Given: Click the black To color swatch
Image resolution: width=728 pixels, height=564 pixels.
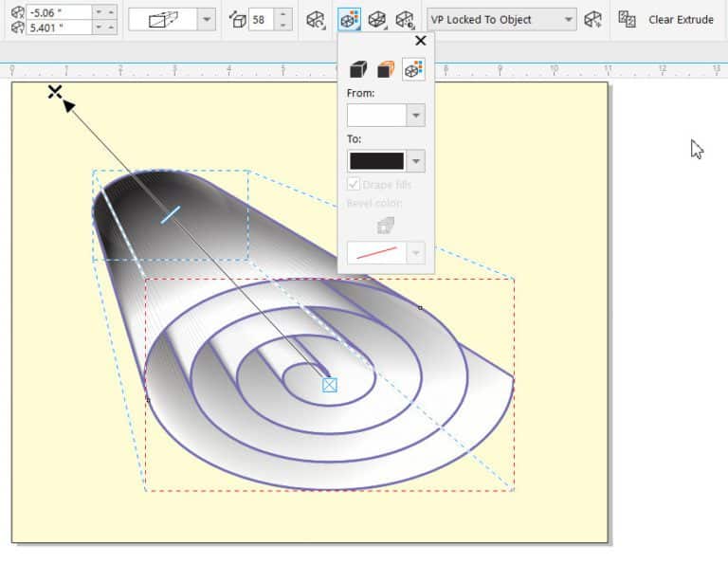Looking at the screenshot, I should [376, 161].
